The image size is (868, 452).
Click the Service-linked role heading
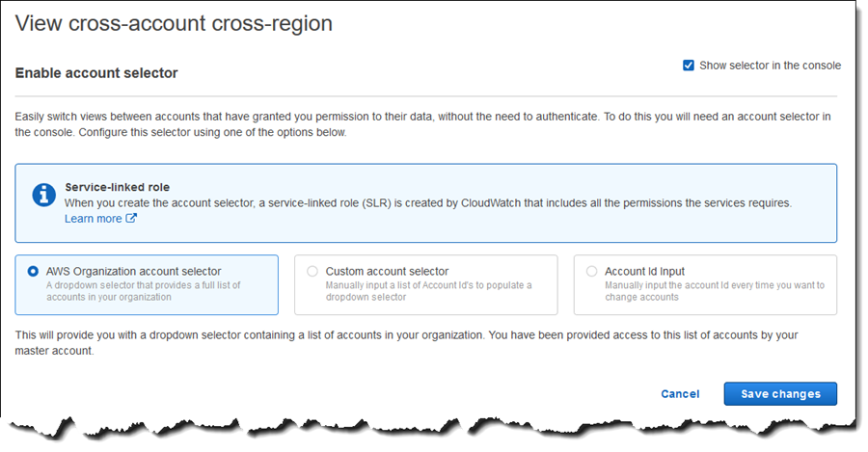(118, 187)
